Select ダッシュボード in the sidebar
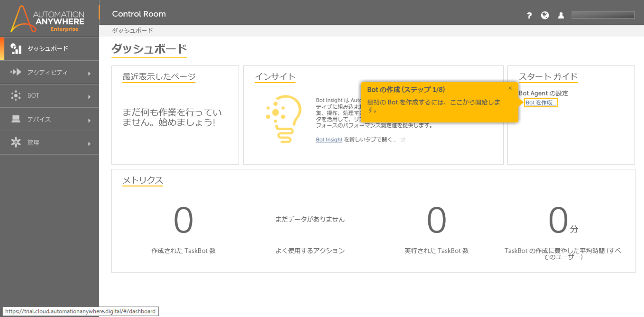The height and width of the screenshot is (317, 644). tap(50, 49)
